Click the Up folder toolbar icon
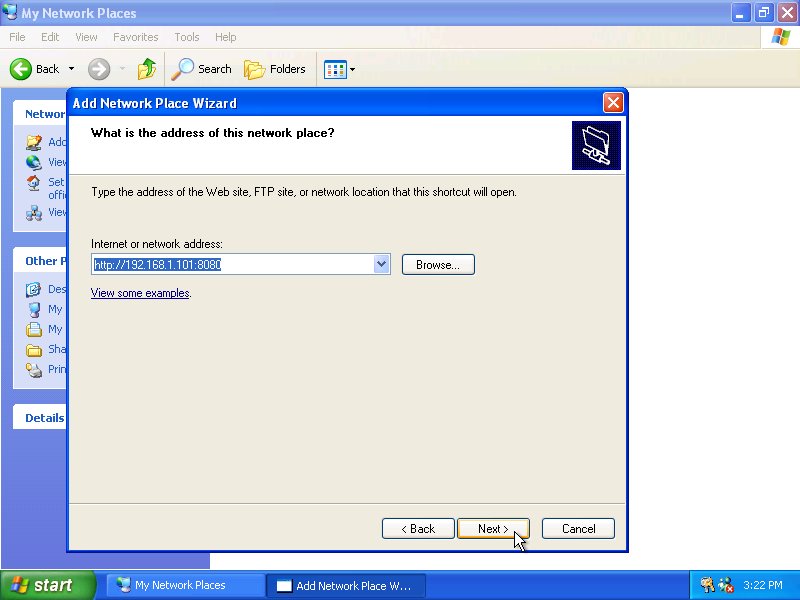This screenshot has width=800, height=600. pyautogui.click(x=147, y=69)
